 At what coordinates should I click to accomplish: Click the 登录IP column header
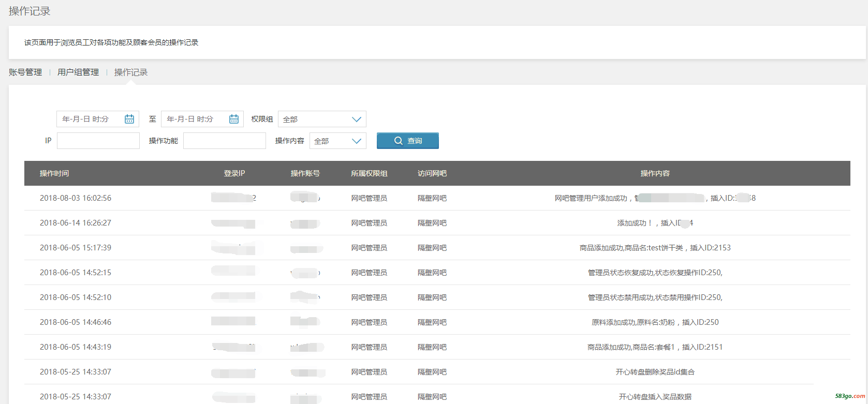(x=234, y=173)
